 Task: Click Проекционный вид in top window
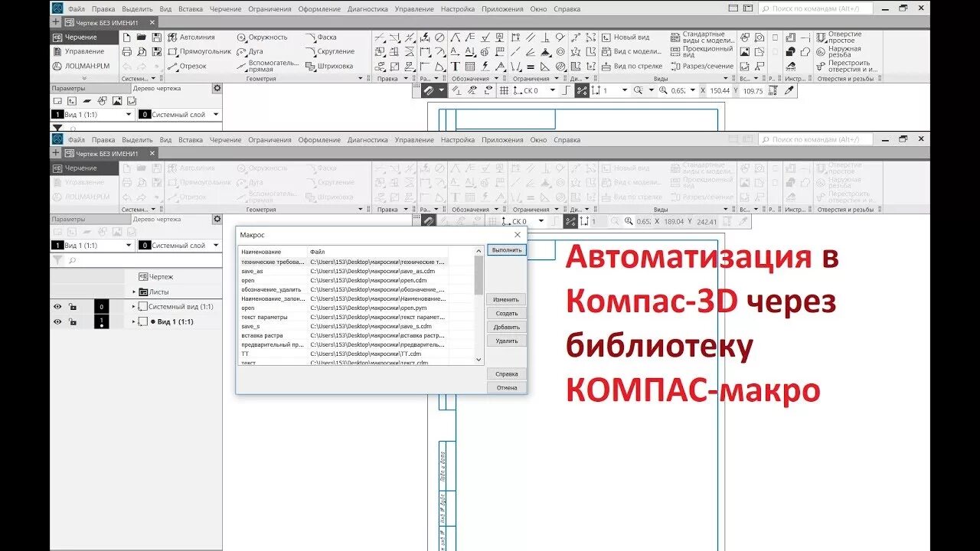click(x=702, y=51)
